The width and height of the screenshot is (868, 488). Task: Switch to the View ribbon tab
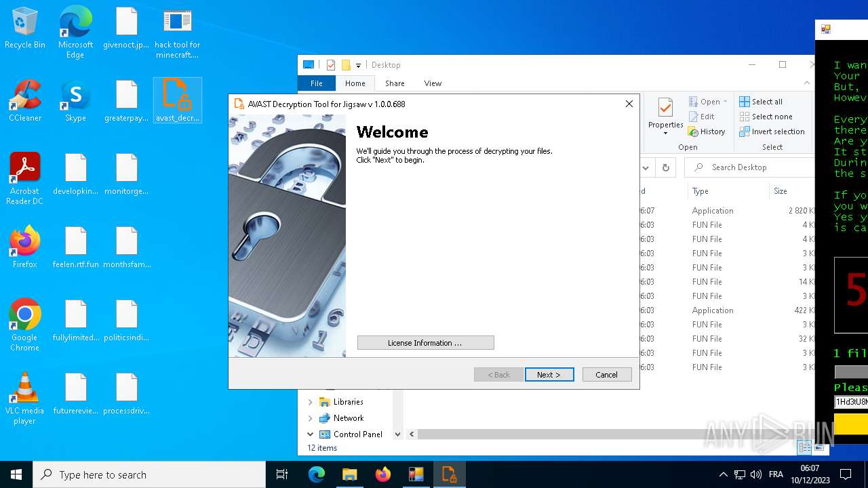(x=433, y=83)
